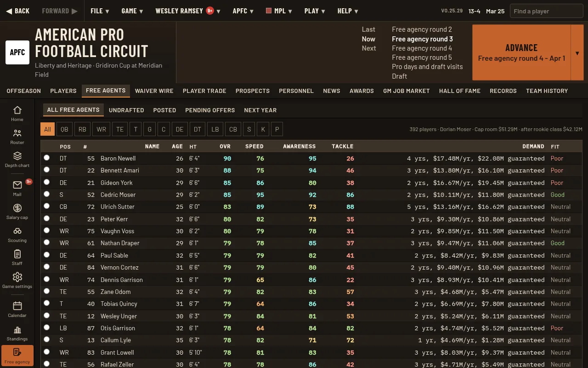Image resolution: width=588 pixels, height=368 pixels.
Task: Filter free agents by WR position
Action: click(x=102, y=129)
